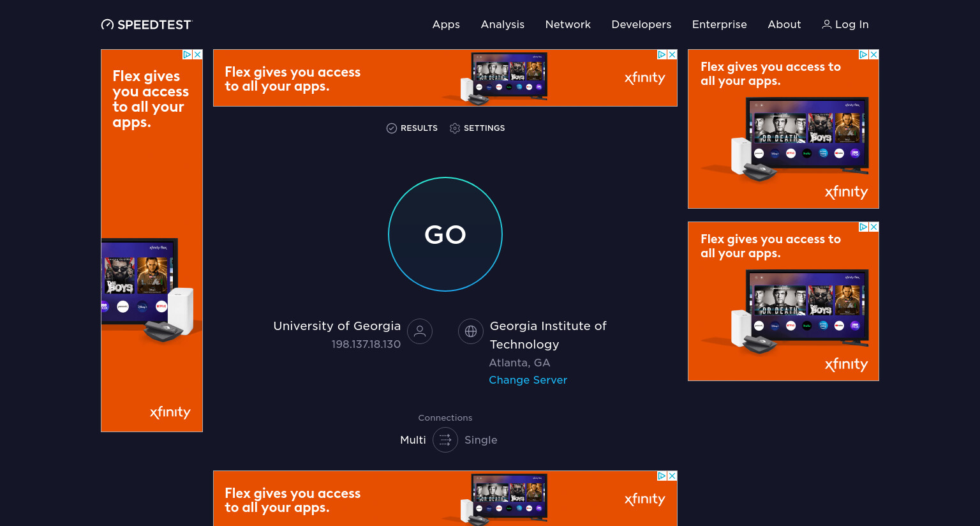Screen dimensions: 980x526
Task: Open the bottom banner Xfinity Flex ad
Action: [x=445, y=499]
